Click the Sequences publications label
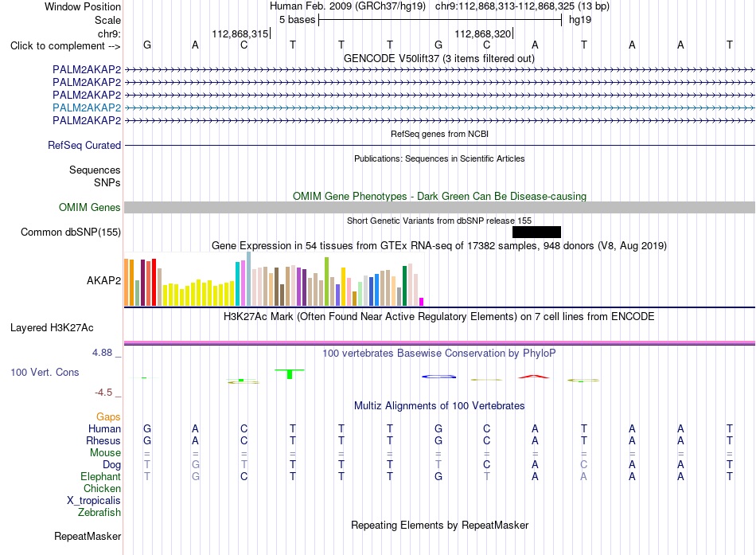The height and width of the screenshot is (555, 756). pyautogui.click(x=95, y=170)
